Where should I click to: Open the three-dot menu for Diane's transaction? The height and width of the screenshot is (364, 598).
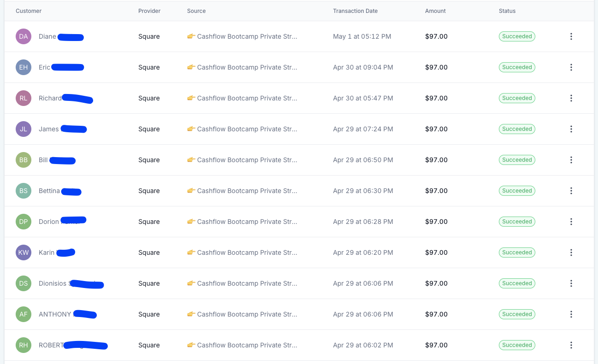coord(571,36)
